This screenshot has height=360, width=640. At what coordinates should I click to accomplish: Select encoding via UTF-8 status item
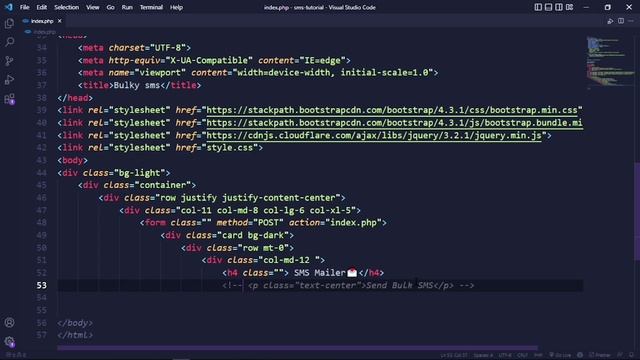505,355
